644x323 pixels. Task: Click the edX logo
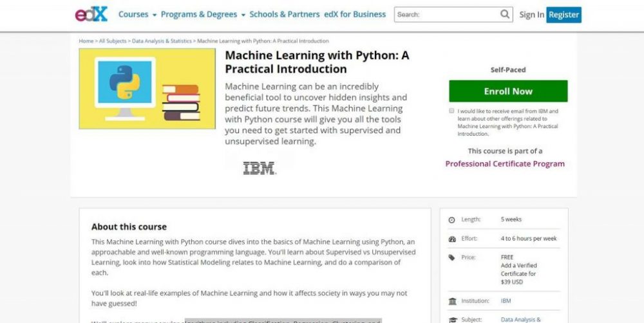click(x=91, y=14)
